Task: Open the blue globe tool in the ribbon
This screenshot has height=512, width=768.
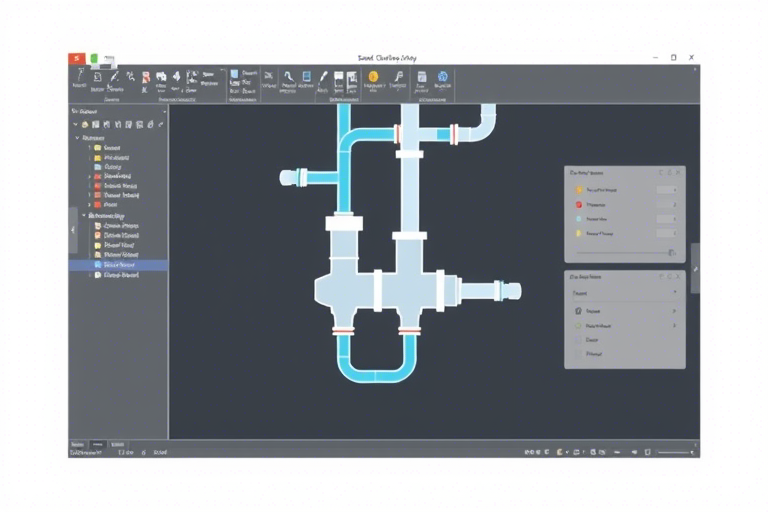Action: point(442,76)
